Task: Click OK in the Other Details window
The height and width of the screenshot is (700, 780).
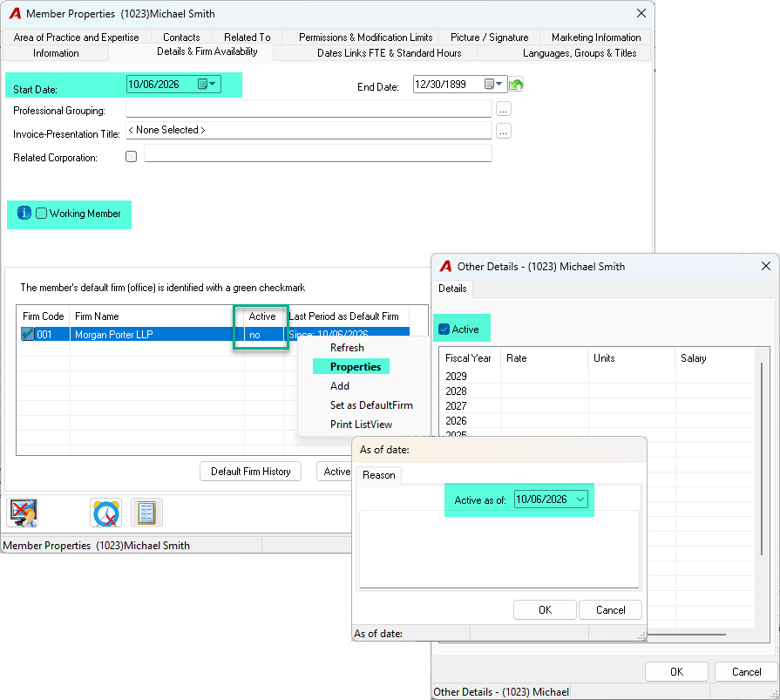Action: click(x=676, y=671)
